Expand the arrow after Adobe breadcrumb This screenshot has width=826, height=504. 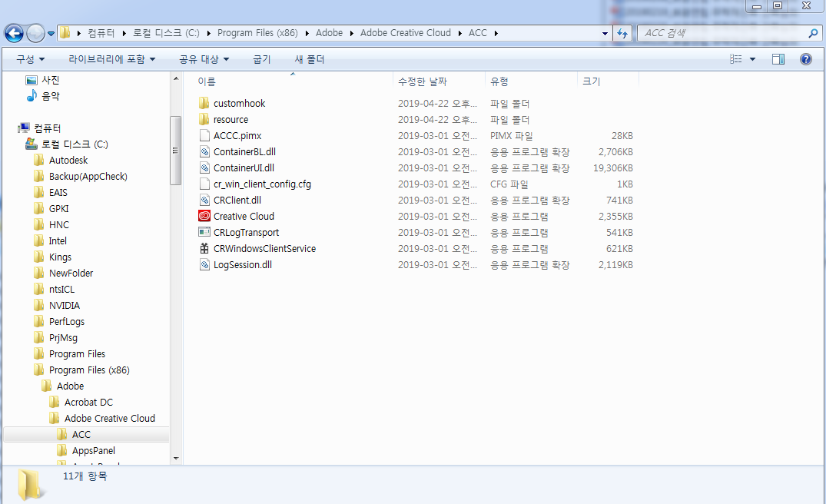pyautogui.click(x=352, y=33)
